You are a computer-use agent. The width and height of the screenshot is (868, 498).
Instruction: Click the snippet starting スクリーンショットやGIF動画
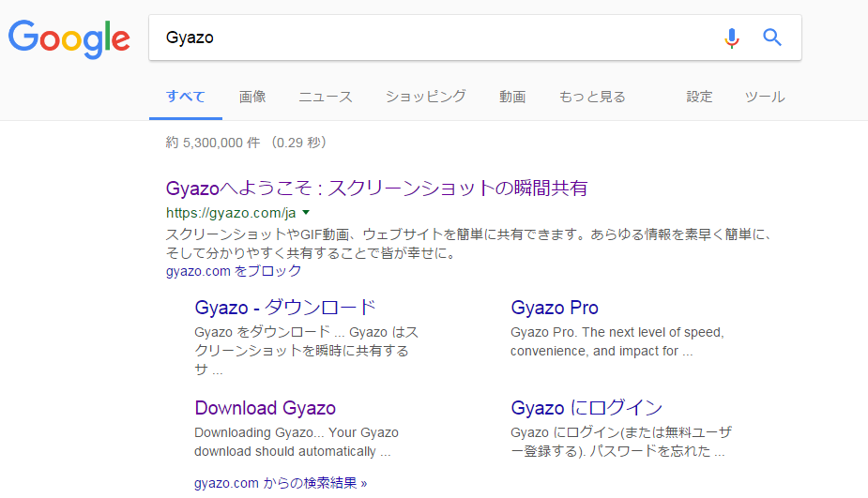(x=468, y=244)
